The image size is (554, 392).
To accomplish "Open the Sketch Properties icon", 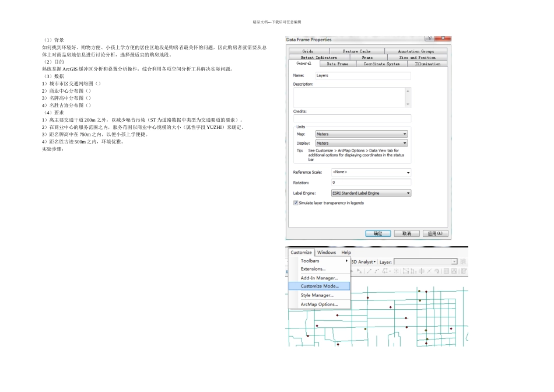I will click(454, 271).
